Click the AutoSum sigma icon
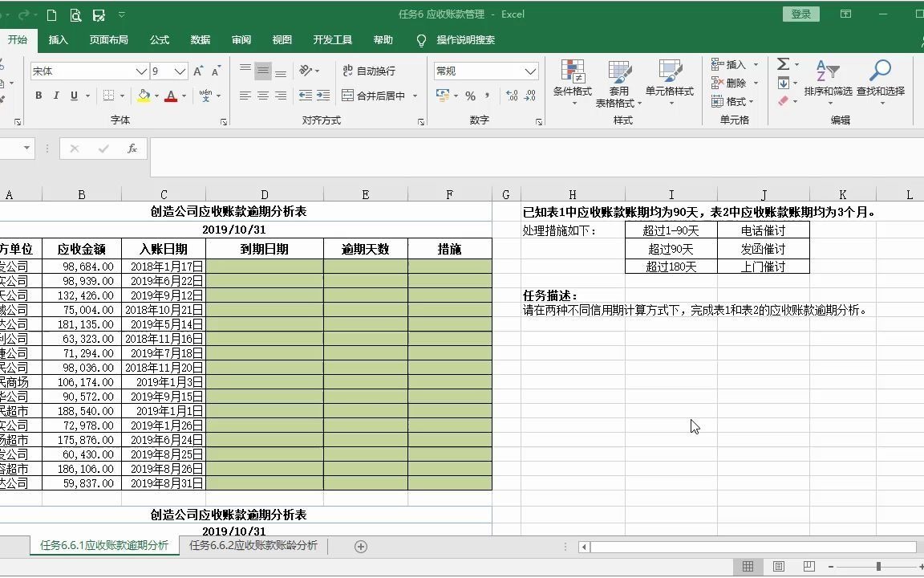The image size is (924, 578). click(783, 63)
